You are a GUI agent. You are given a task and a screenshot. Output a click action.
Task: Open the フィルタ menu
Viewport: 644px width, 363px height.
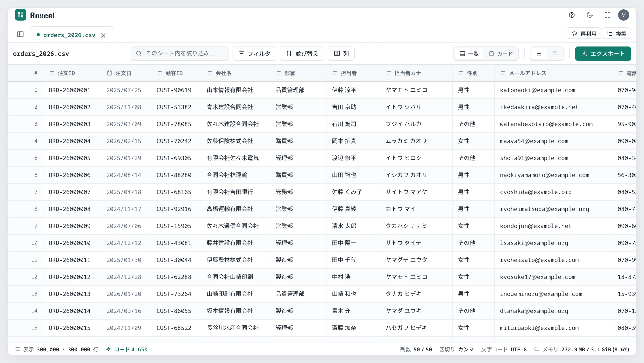pyautogui.click(x=254, y=53)
